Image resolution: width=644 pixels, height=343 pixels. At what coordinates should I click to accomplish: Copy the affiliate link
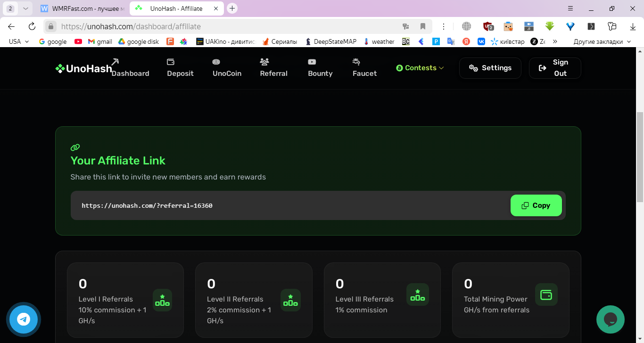click(536, 205)
